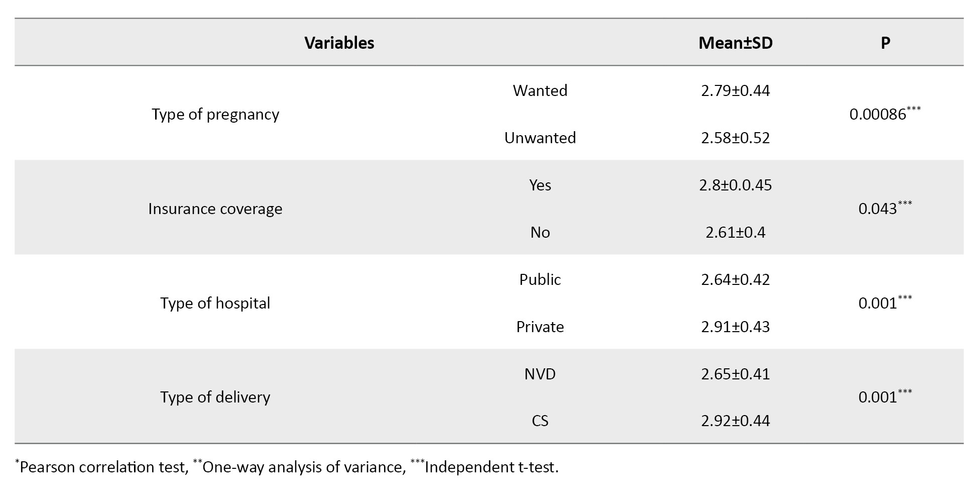Select the Insurance coverage row label
Screen dimensions: 980x503
[215, 209]
